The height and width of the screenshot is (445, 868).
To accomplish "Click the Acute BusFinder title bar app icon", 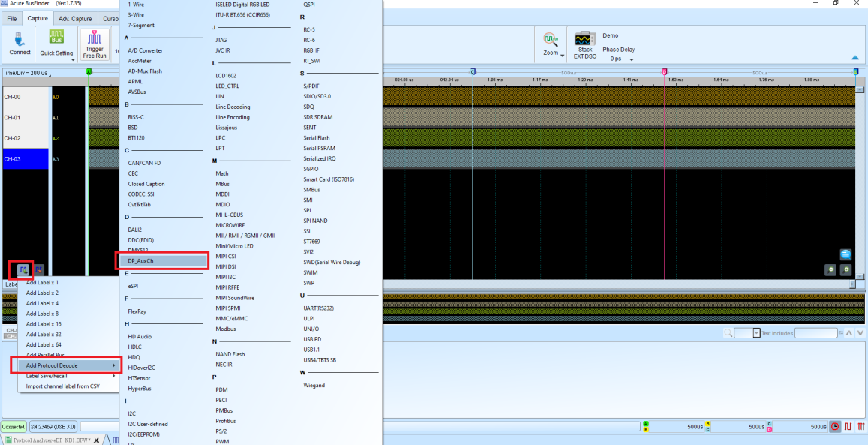I will [4, 3].
